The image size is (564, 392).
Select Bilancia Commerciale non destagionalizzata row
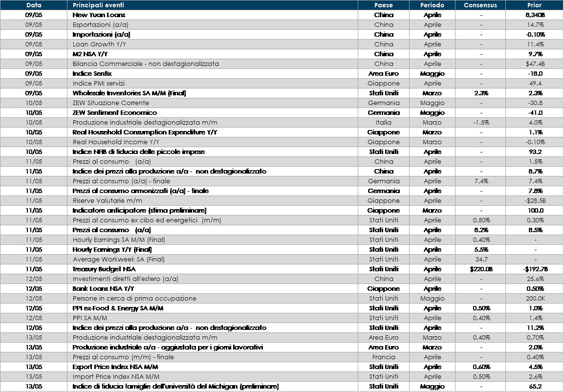146,64
